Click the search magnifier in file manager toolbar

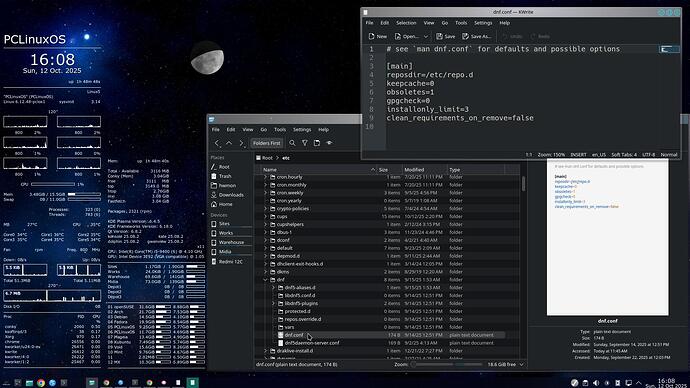click(292, 143)
